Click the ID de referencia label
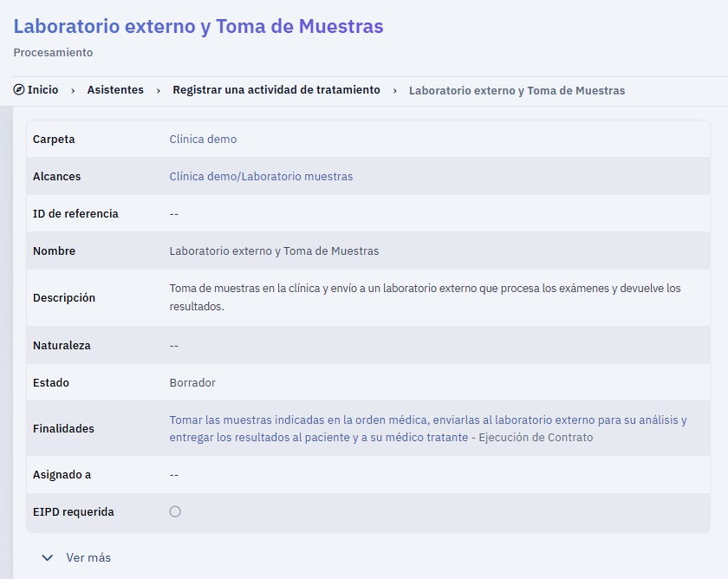This screenshot has height=579, width=728. tap(75, 213)
